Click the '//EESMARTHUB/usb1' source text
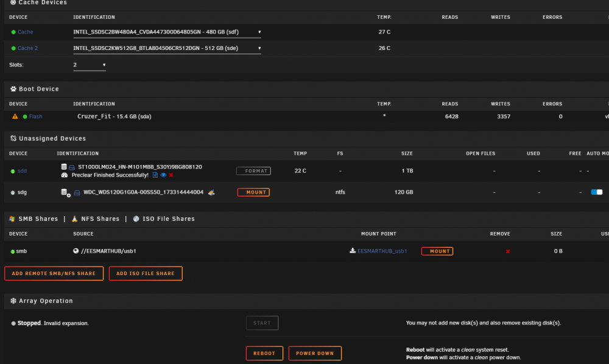This screenshot has width=609, height=364. 108,251
